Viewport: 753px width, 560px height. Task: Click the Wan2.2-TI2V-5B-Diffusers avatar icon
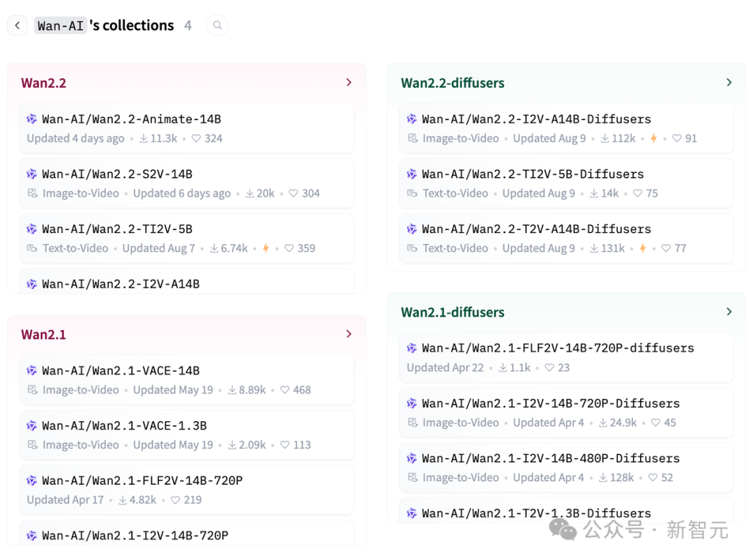click(x=411, y=174)
